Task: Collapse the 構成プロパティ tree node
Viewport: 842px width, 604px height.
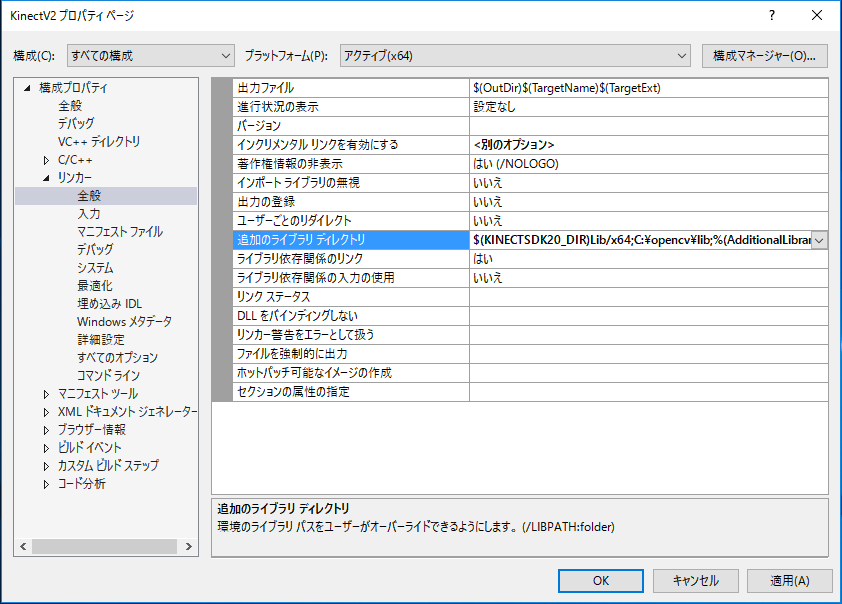Action: tap(27, 88)
